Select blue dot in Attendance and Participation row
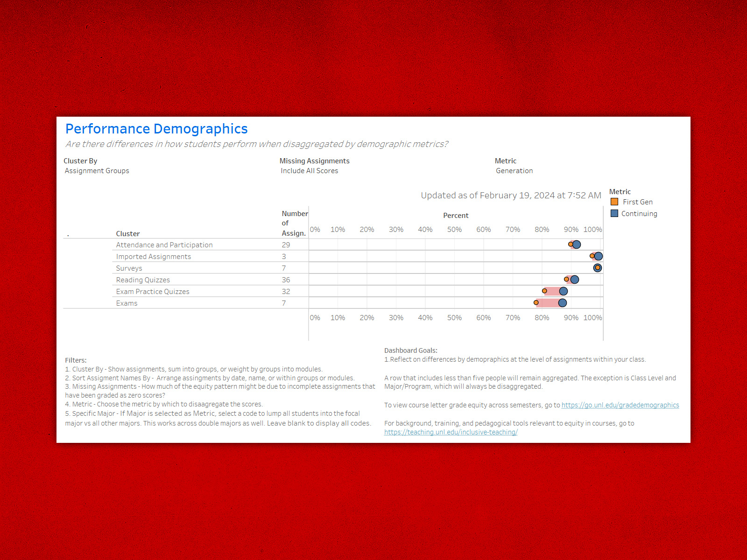 point(577,245)
